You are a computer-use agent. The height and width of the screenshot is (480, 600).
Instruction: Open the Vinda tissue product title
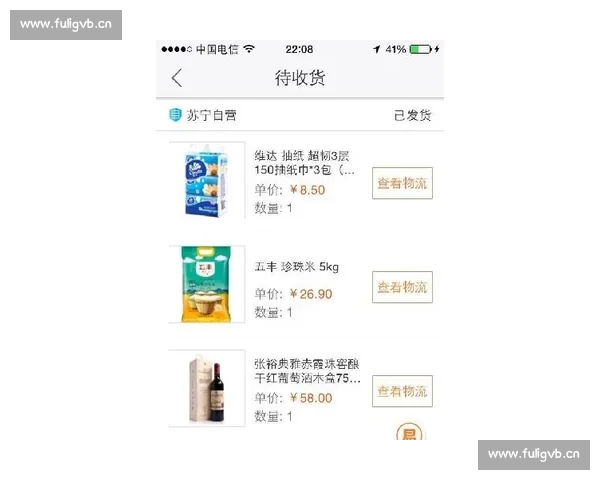[x=305, y=163]
